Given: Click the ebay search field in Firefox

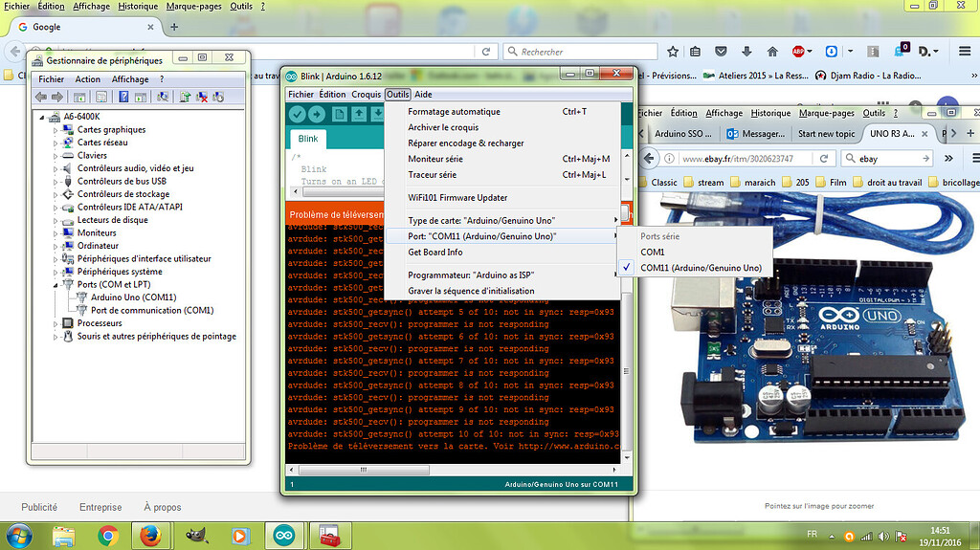Looking at the screenshot, I should coord(888,158).
